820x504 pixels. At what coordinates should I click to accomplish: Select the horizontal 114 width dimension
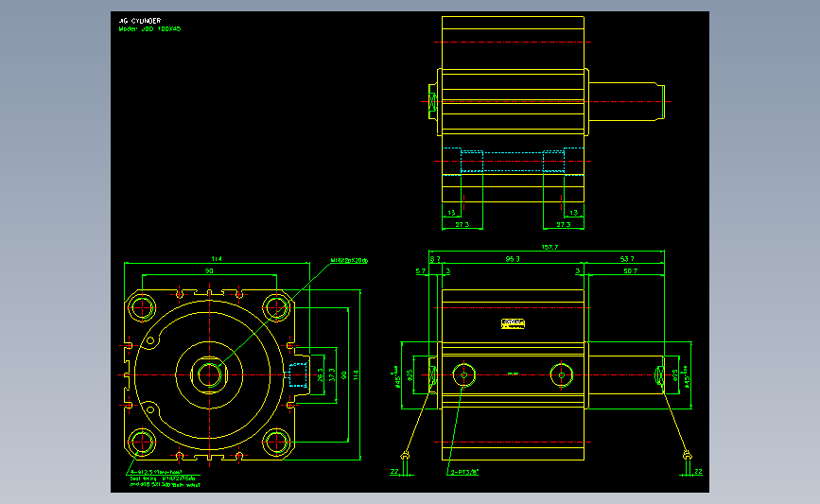pos(217,259)
